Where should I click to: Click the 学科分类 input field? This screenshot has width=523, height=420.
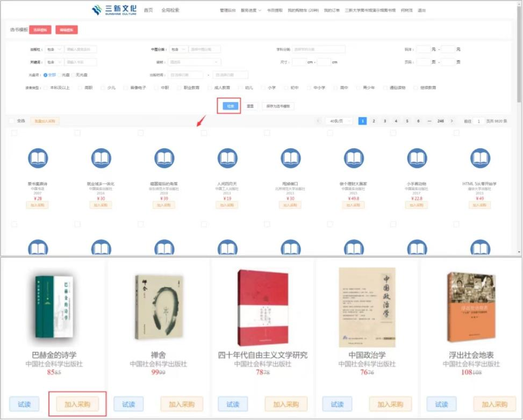click(x=319, y=49)
